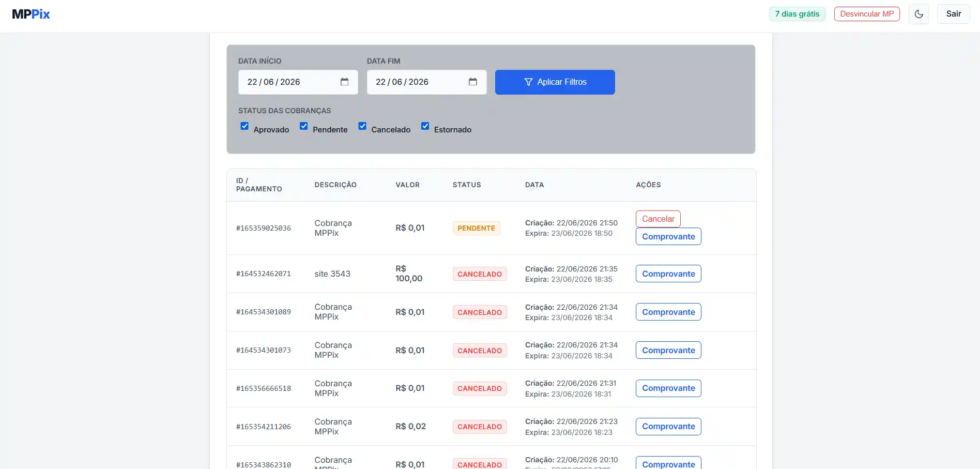The height and width of the screenshot is (469, 980).
Task: Open Comprovante for payment #164534301089
Action: coord(668,312)
